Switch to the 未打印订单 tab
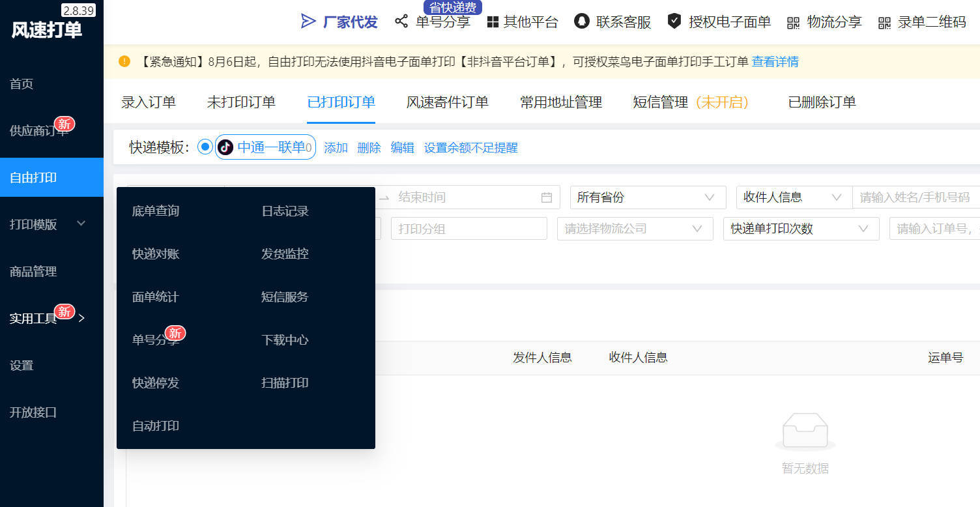980x507 pixels. coord(241,102)
